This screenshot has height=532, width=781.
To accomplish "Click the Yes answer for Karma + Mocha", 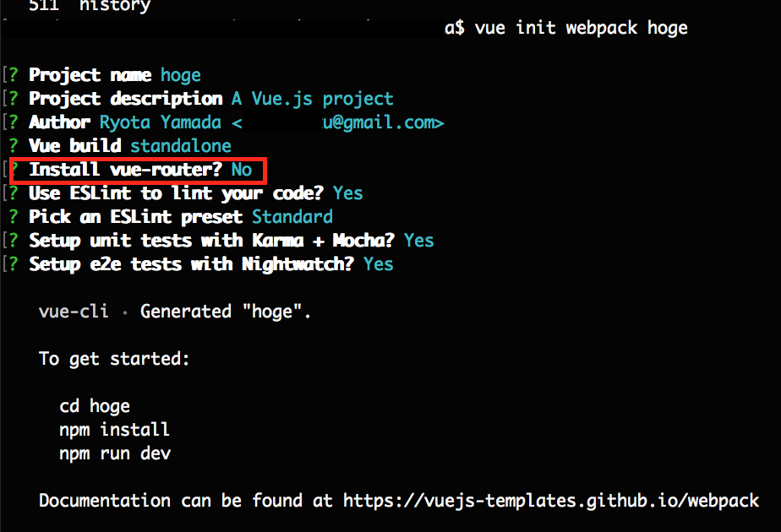I will 419,241.
